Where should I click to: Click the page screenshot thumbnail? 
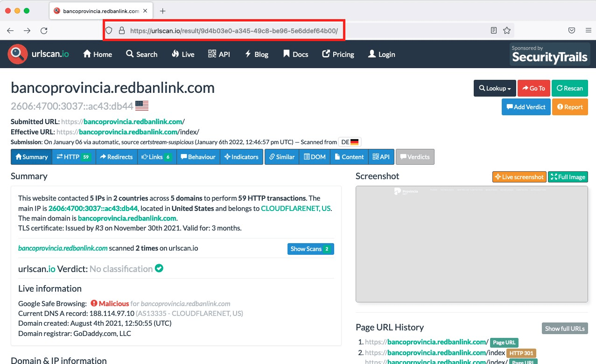[471, 244]
